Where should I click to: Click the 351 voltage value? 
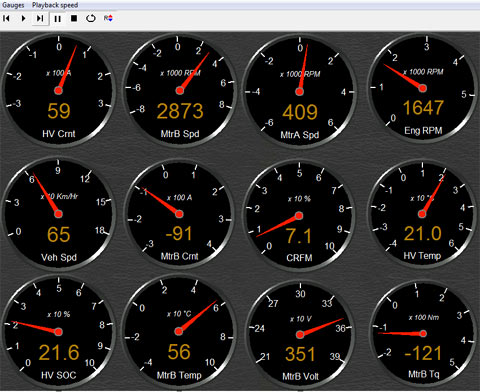pos(300,354)
